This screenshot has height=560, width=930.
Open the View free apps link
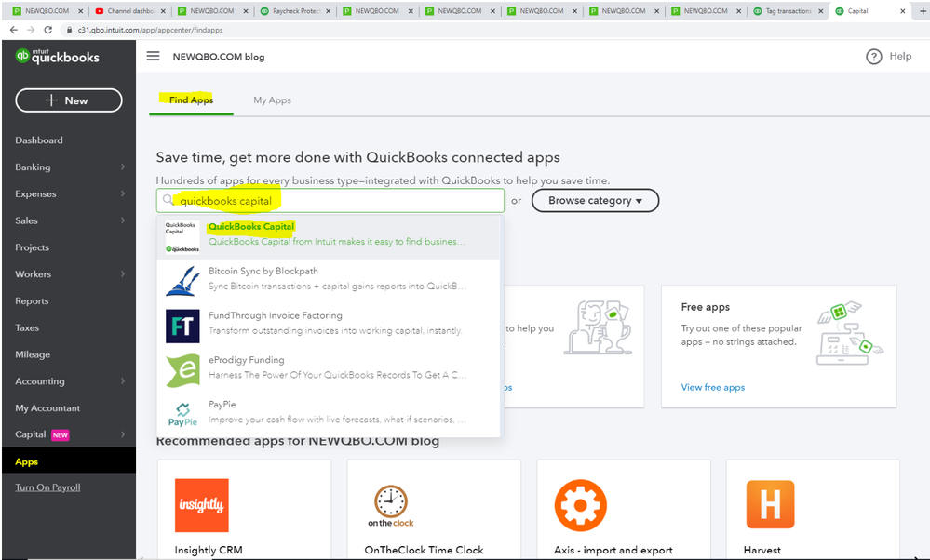(712, 387)
